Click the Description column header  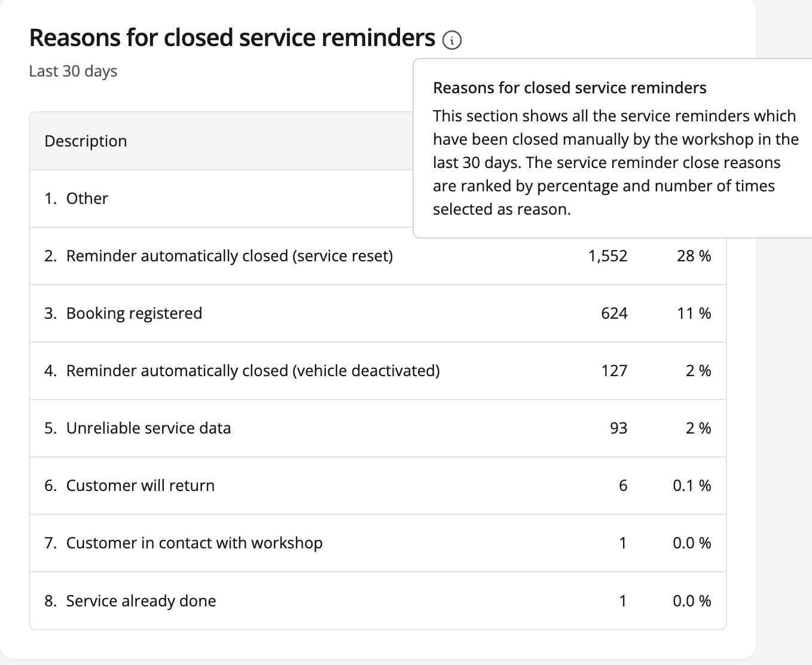click(86, 141)
